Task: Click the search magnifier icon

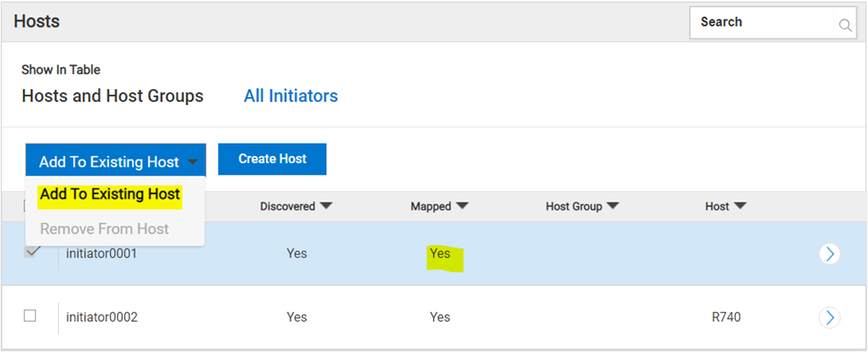Action: 845,25
